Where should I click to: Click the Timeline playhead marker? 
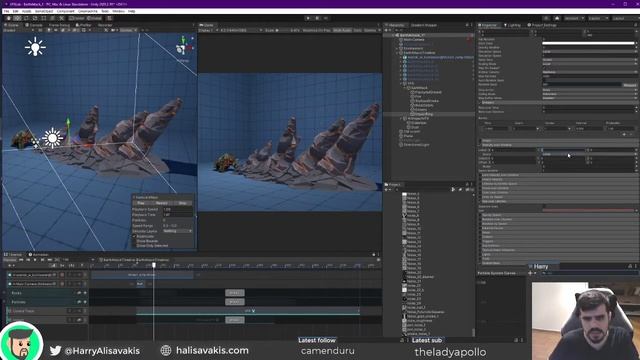pos(154,265)
